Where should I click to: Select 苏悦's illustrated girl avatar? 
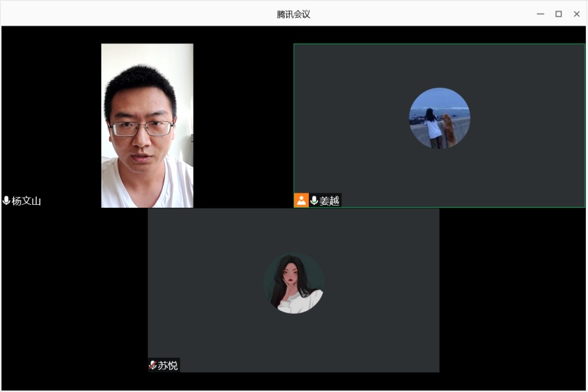[293, 284]
